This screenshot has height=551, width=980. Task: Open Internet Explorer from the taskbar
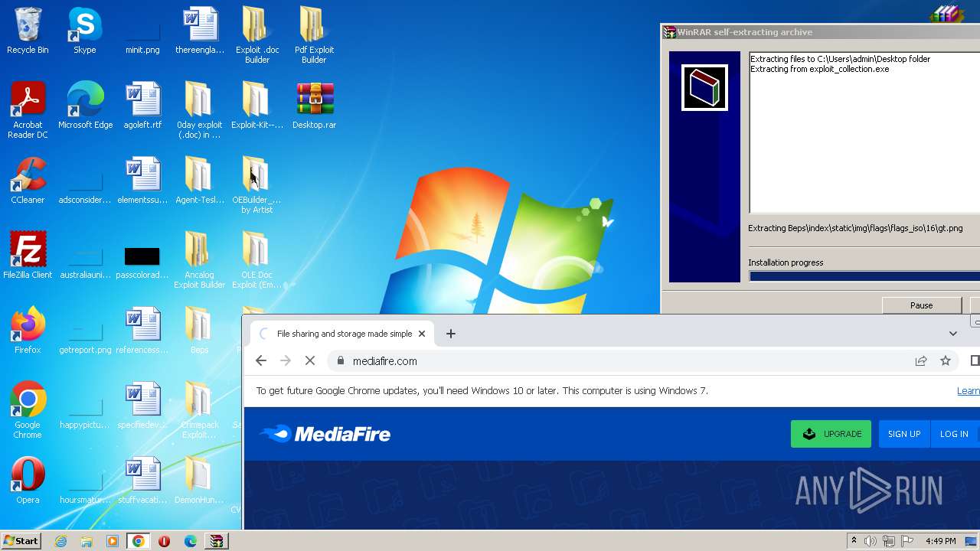[x=61, y=541]
